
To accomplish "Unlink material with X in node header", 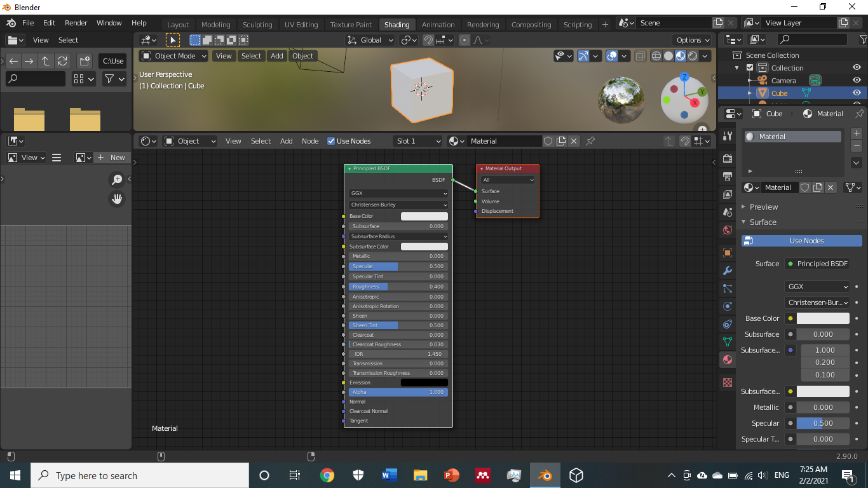I will [574, 141].
